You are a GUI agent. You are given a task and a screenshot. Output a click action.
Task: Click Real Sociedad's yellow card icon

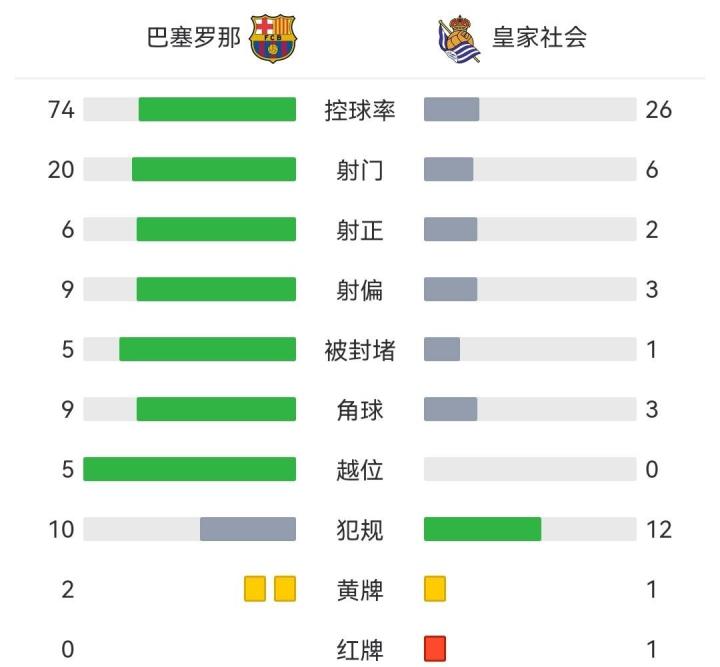click(x=435, y=589)
